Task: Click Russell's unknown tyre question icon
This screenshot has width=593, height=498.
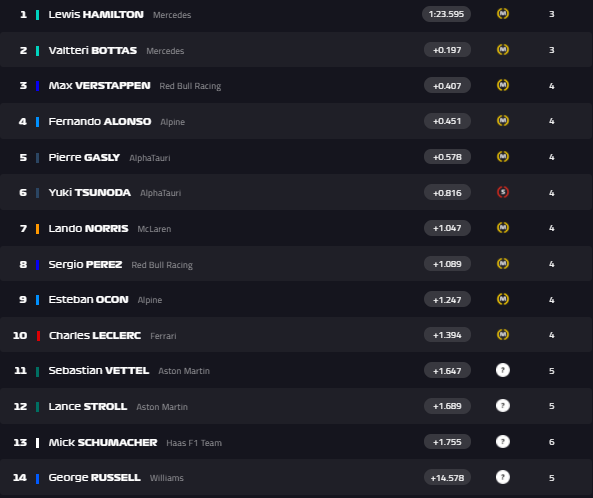Action: coord(503,477)
